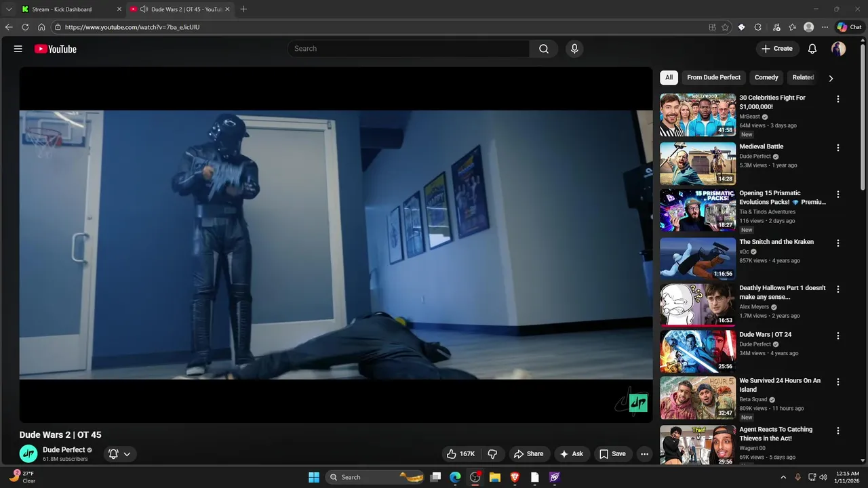
Task: Open the browser home page
Action: (41, 27)
